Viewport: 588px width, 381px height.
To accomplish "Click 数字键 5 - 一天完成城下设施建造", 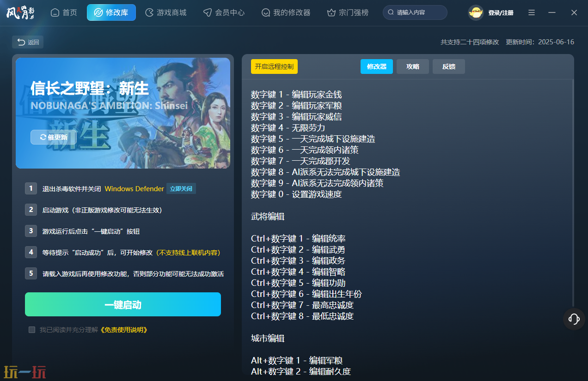I will (313, 139).
